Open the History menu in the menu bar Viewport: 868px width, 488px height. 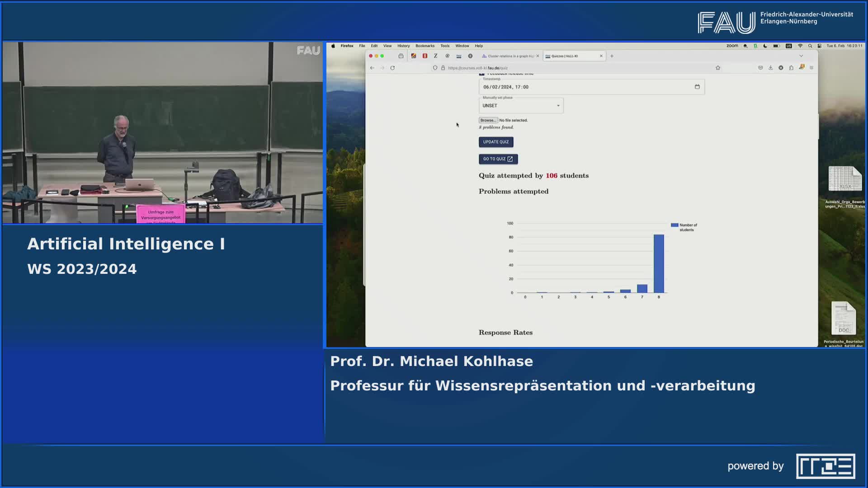pyautogui.click(x=403, y=46)
